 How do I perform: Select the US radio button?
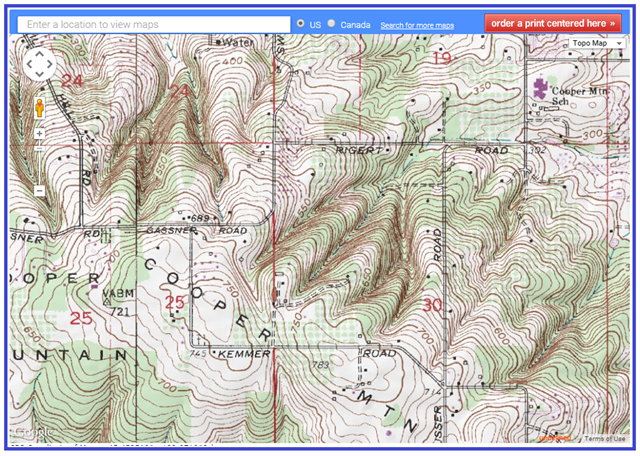[x=301, y=23]
